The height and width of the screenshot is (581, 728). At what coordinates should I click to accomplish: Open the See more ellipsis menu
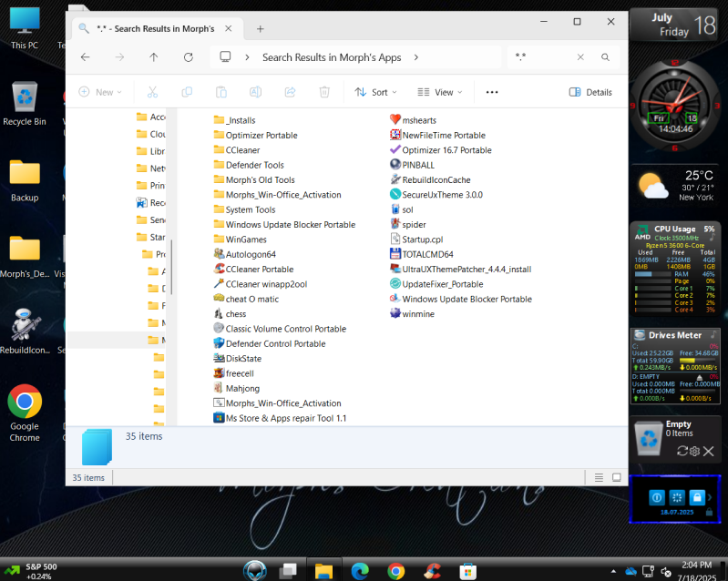pyautogui.click(x=492, y=92)
